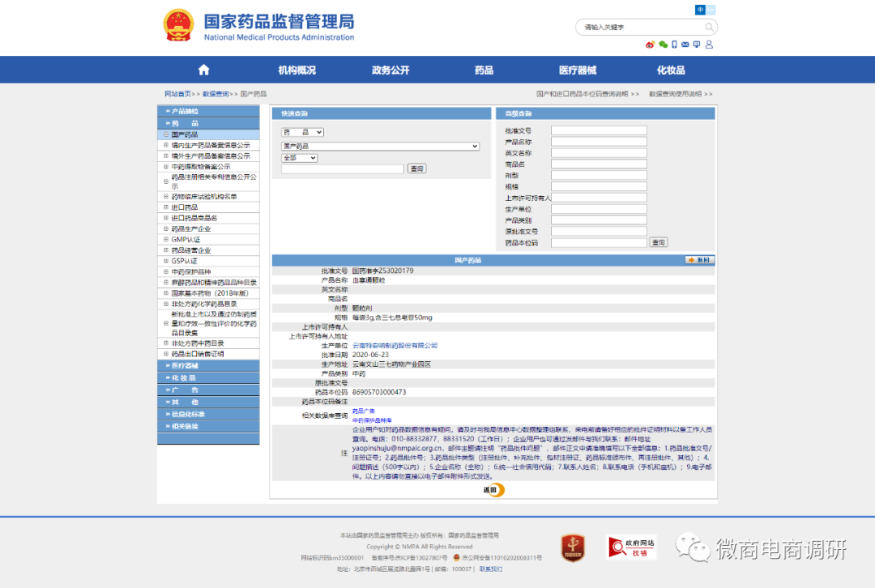Click the monitor message icon

click(697, 45)
